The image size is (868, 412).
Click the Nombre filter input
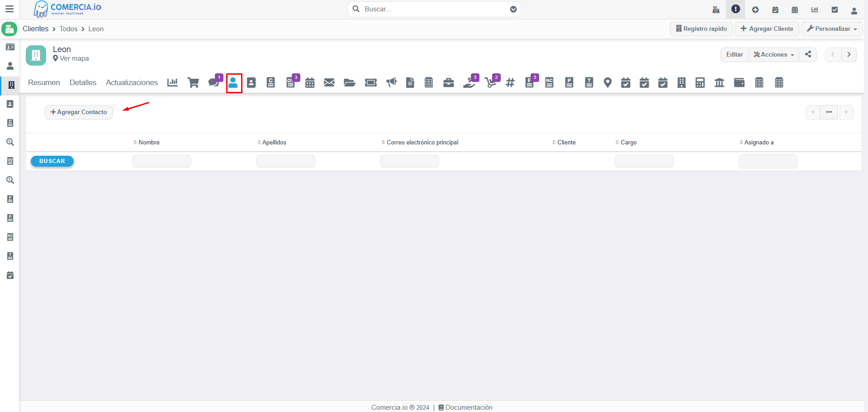(x=162, y=161)
